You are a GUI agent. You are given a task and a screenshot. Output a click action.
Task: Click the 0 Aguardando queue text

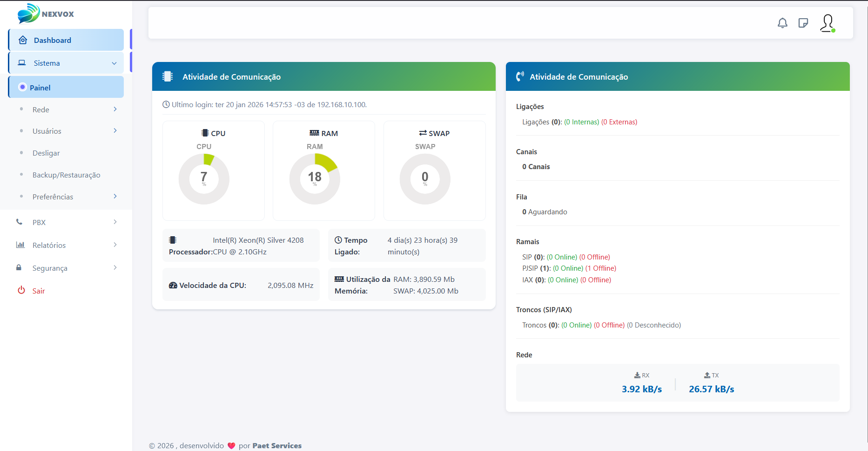tap(545, 212)
